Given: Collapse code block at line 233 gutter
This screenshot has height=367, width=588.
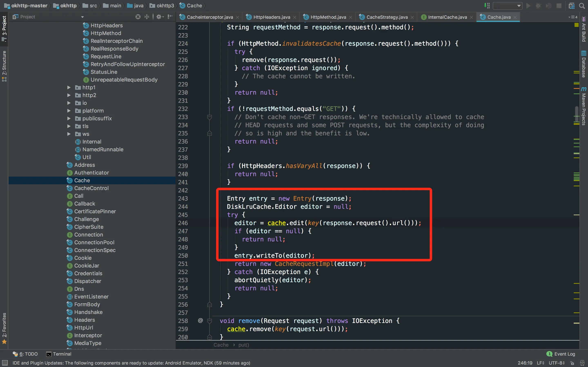Looking at the screenshot, I should tap(209, 117).
